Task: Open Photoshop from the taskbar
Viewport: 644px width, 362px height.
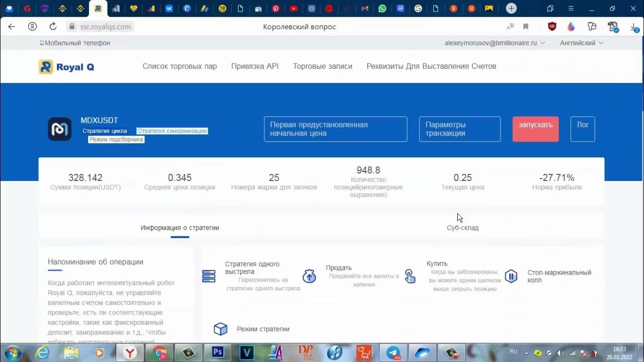Action: click(218, 352)
